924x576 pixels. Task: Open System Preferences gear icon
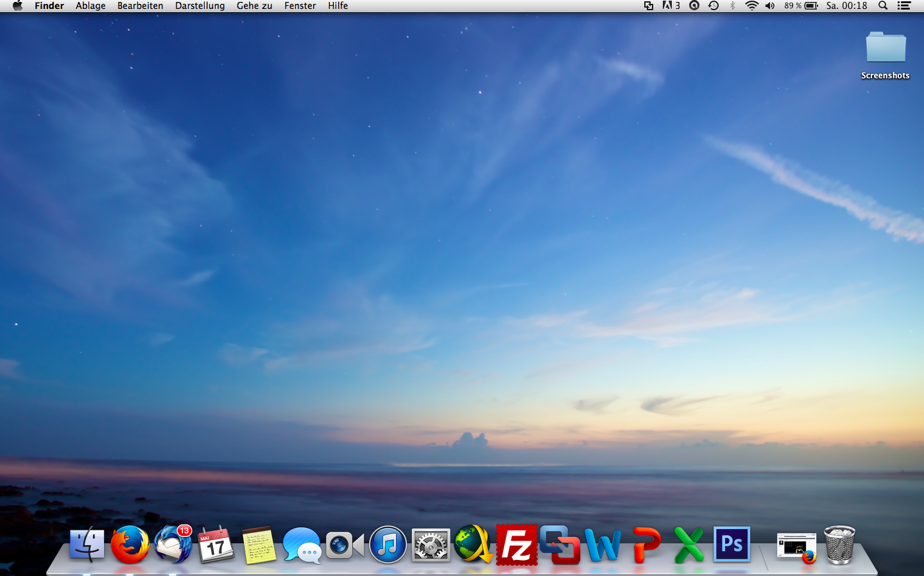[x=431, y=545]
